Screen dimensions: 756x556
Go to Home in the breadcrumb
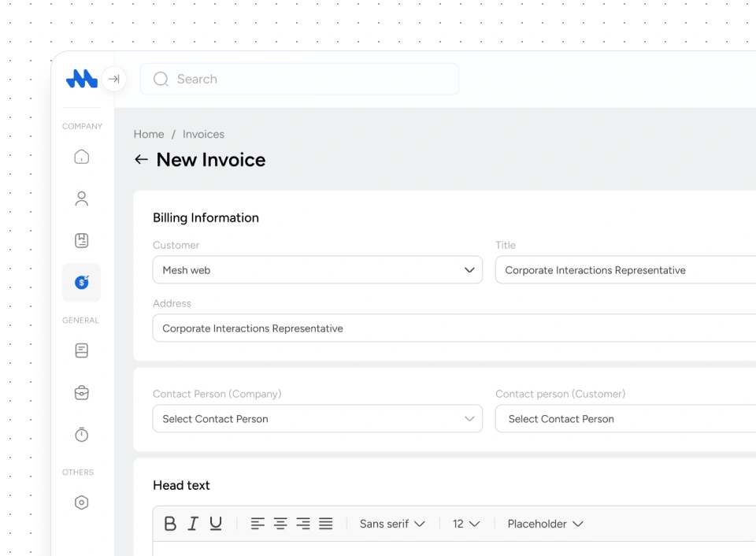[x=149, y=134]
